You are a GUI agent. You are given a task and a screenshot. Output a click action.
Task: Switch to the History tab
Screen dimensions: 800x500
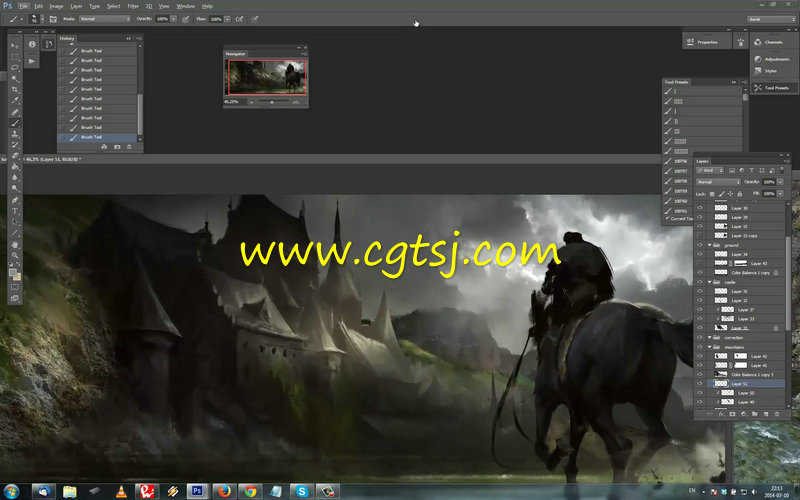pyautogui.click(x=67, y=38)
